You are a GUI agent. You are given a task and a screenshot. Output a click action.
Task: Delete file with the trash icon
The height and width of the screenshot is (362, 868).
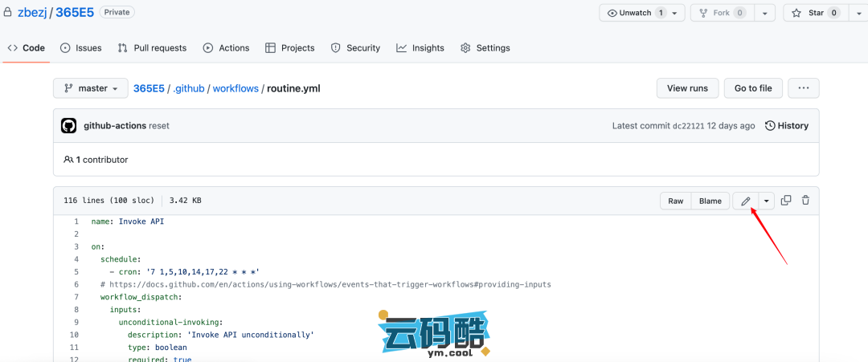805,201
